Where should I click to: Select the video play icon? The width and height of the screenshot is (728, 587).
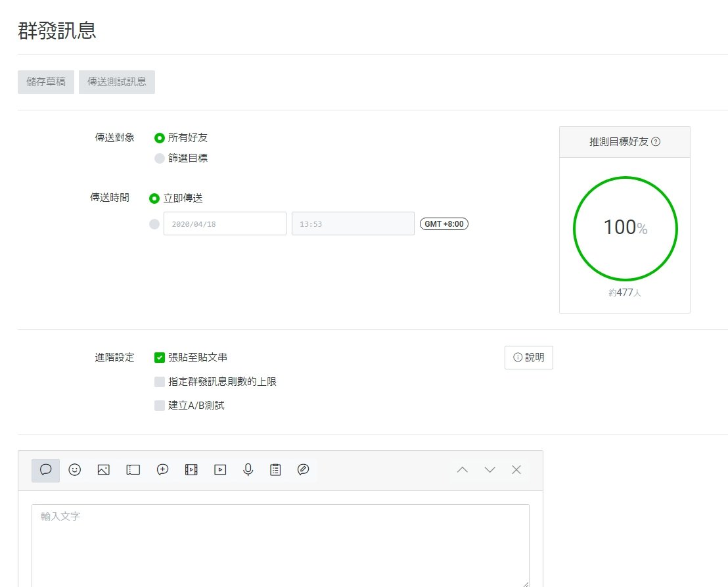[x=220, y=470]
